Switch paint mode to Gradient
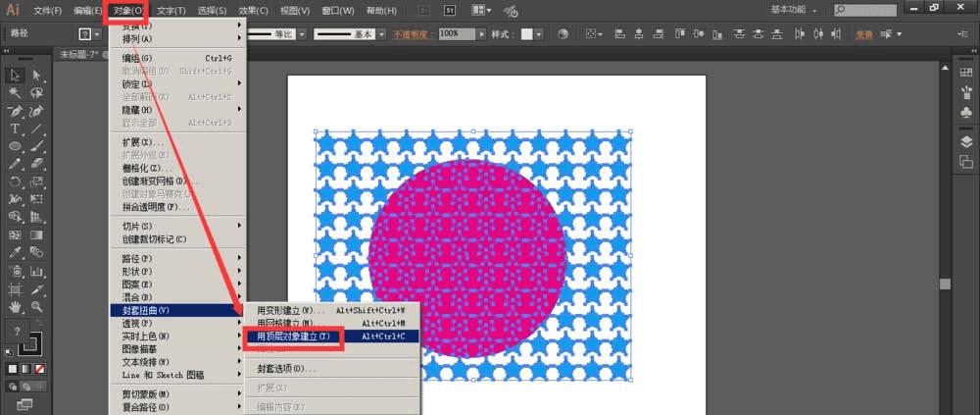The width and height of the screenshot is (980, 415). click(x=25, y=369)
